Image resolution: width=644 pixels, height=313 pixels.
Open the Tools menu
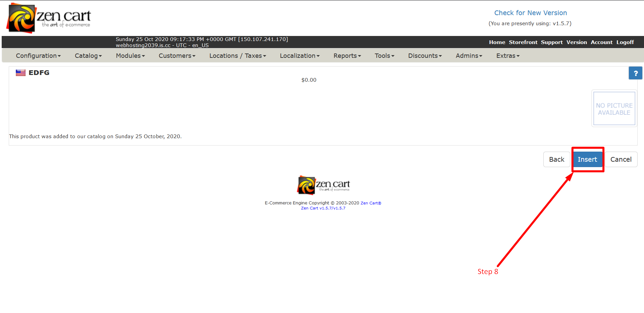pos(384,56)
